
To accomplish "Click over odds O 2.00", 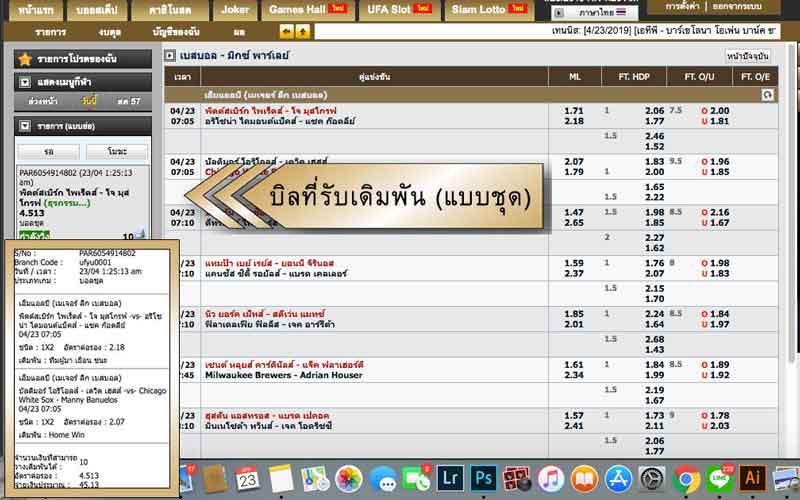I will coord(715,111).
